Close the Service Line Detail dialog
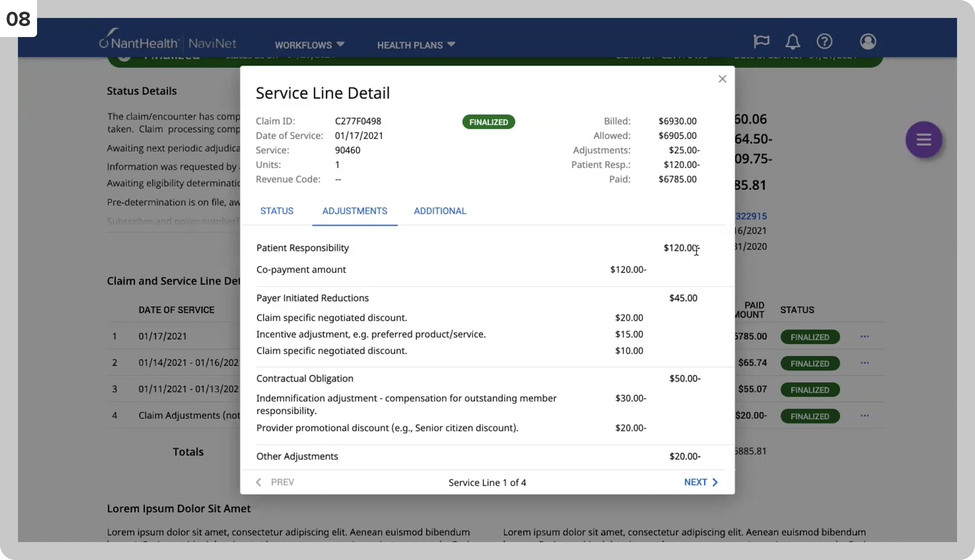This screenshot has height=560, width=975. (x=722, y=79)
